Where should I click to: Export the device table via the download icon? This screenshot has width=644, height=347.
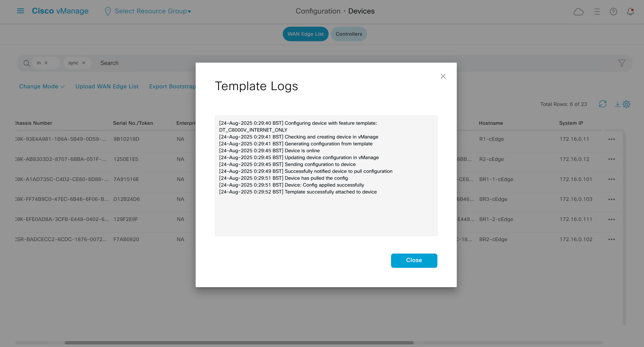[x=617, y=104]
